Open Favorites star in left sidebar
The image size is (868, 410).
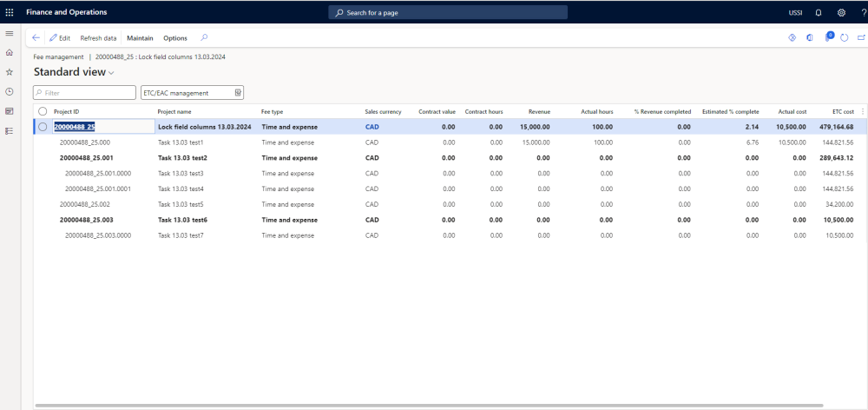click(10, 72)
